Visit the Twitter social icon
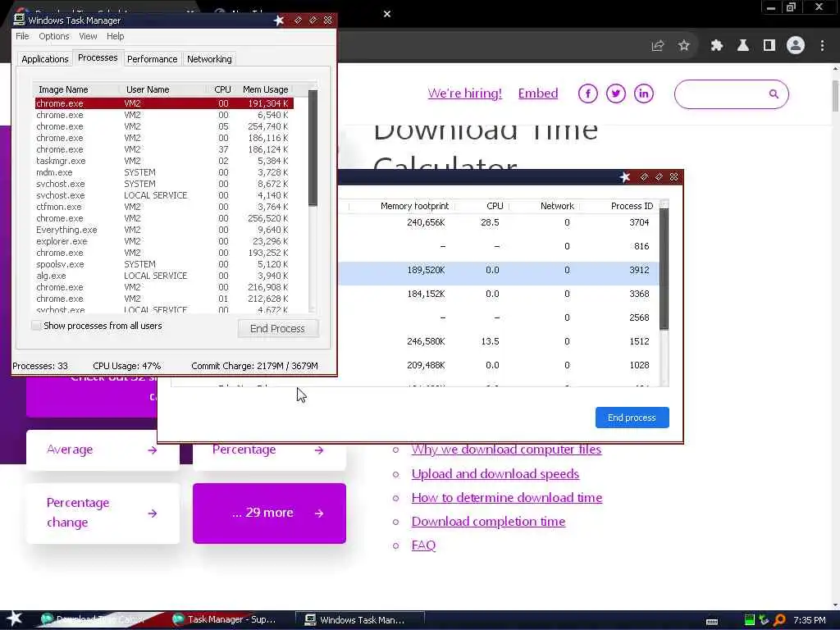 coord(615,94)
